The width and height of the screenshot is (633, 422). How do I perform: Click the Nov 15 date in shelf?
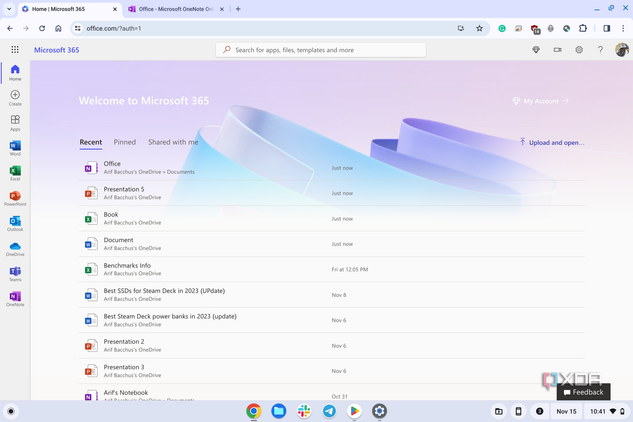[x=566, y=411]
